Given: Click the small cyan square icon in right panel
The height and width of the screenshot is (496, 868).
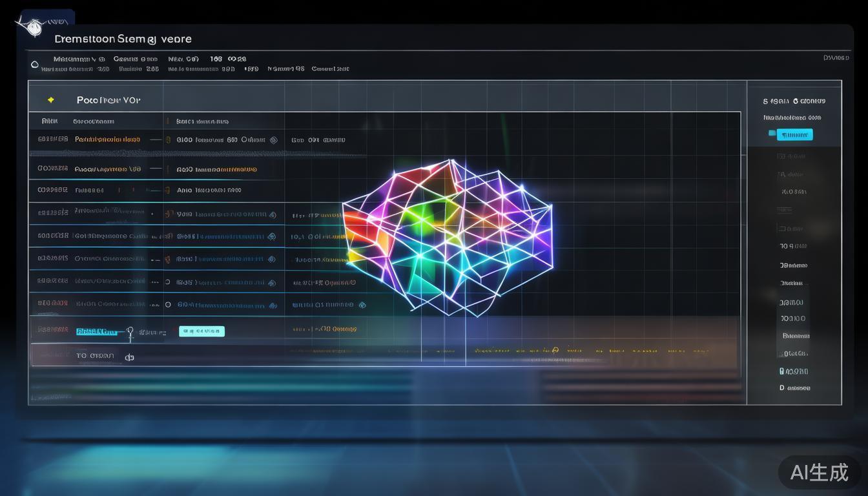Looking at the screenshot, I should click(x=772, y=134).
